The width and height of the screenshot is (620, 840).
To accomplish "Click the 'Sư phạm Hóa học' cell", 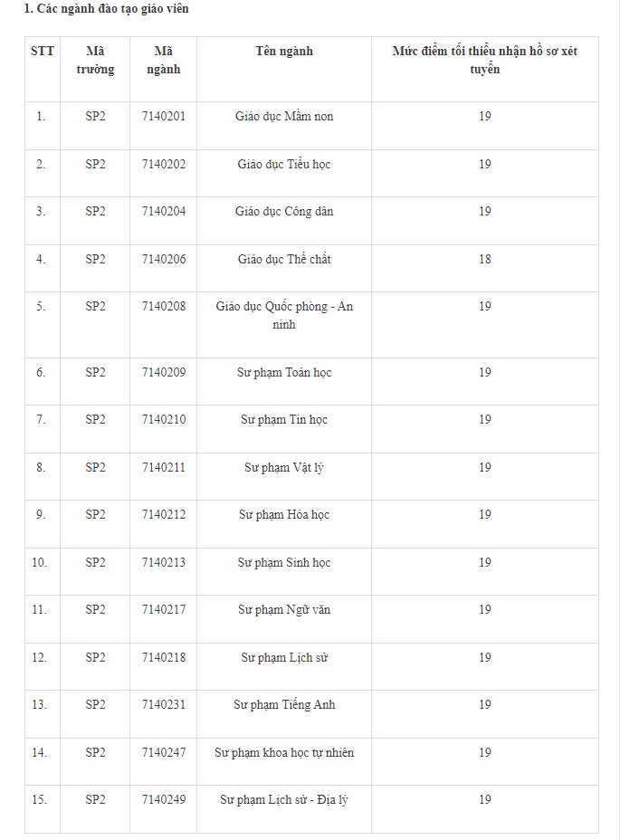I will 283,515.
